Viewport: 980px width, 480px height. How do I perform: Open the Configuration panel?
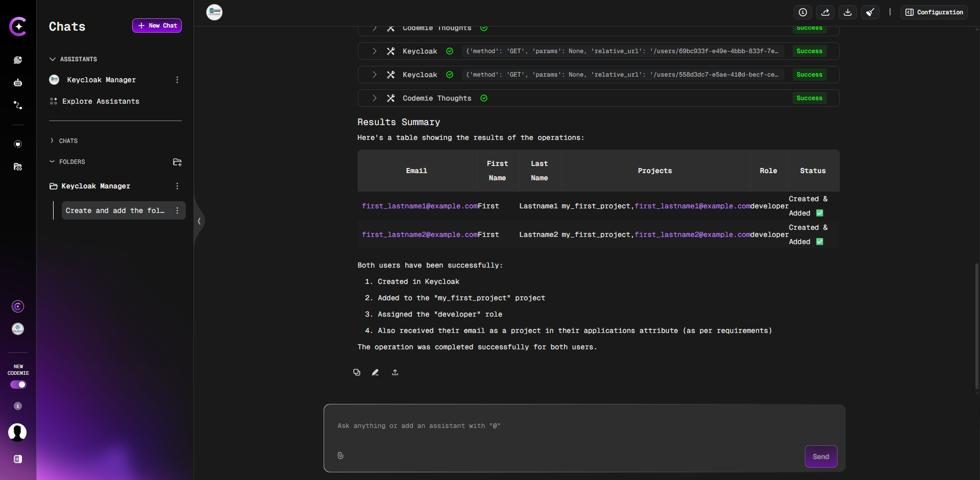coord(934,12)
